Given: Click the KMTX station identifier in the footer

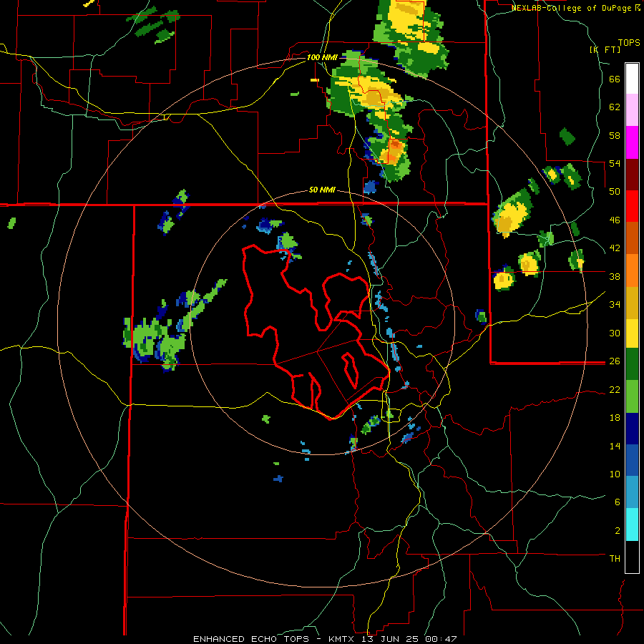Looking at the screenshot, I should tap(341, 639).
